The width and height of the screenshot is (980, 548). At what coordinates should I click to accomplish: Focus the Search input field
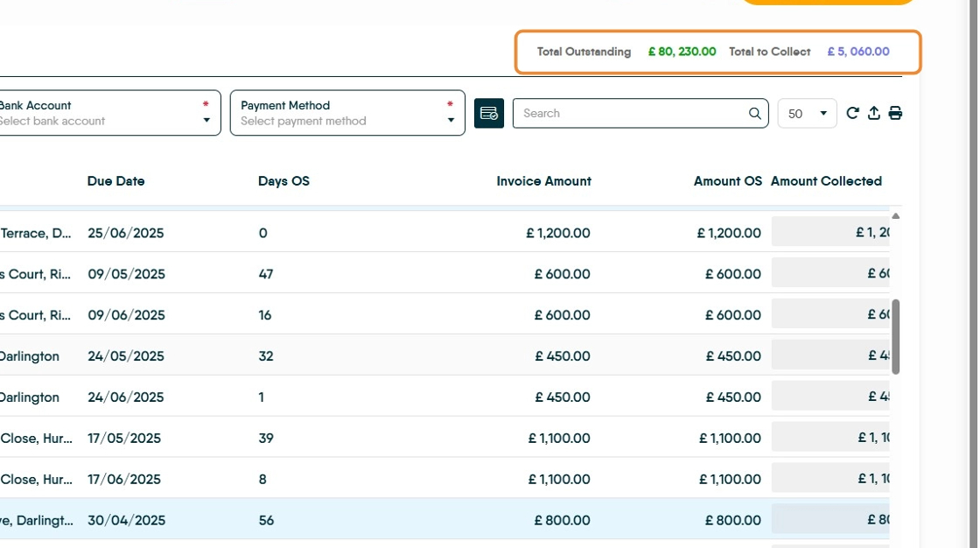[x=632, y=114]
